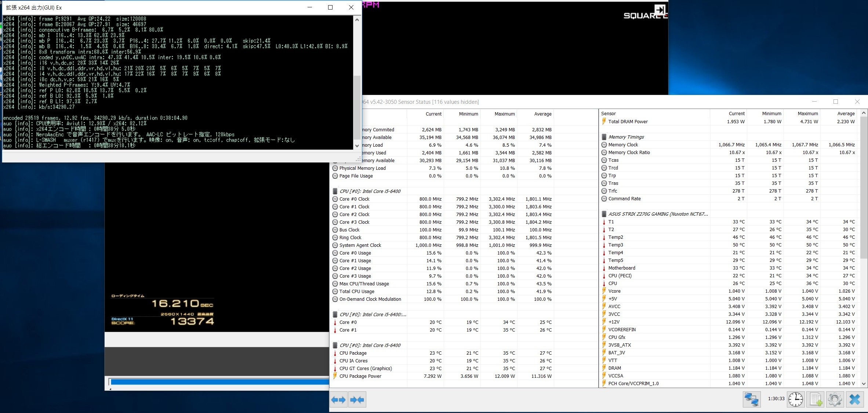Click the circle icon beside Memory Clock row
This screenshot has height=413, width=868.
pos(604,145)
